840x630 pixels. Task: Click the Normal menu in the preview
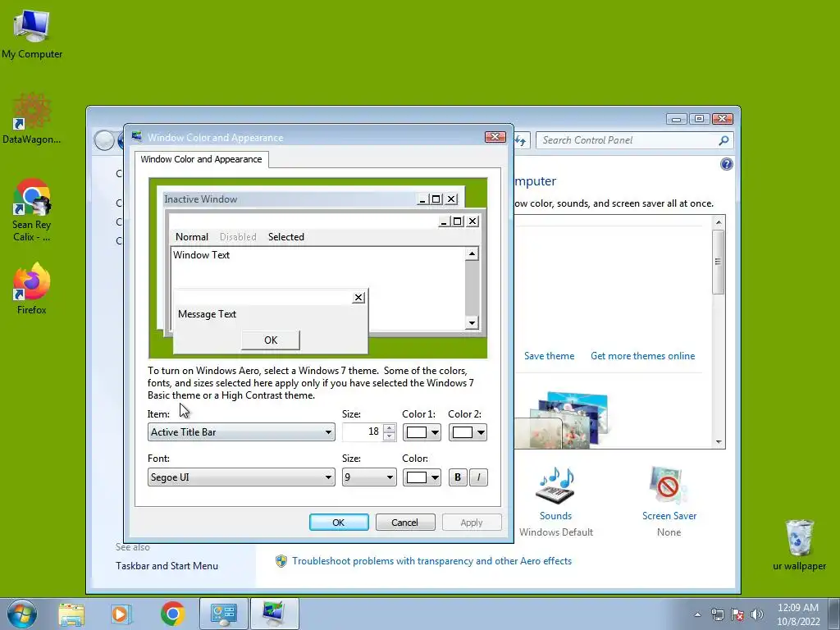192,237
